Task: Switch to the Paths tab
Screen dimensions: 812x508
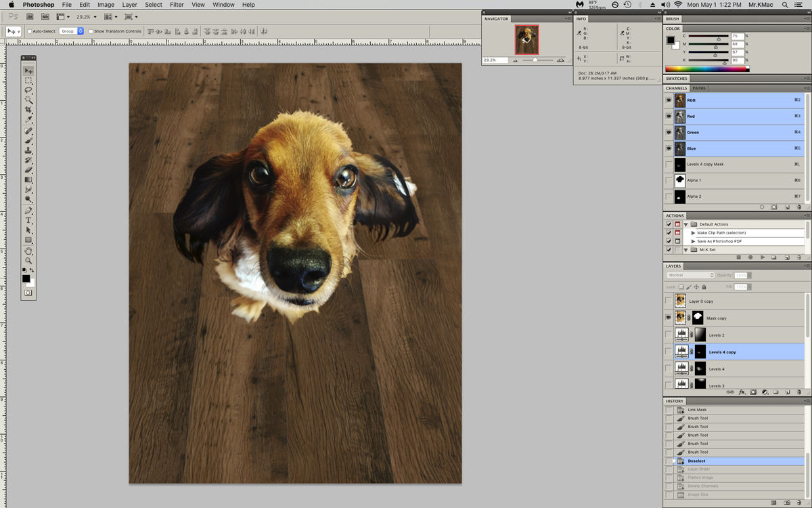Action: [699, 88]
